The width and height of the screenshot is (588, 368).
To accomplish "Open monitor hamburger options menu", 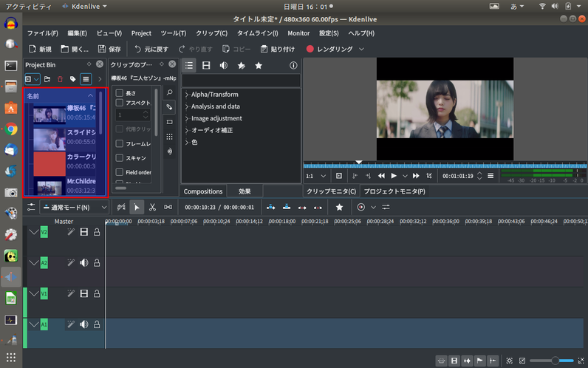I will [490, 176].
